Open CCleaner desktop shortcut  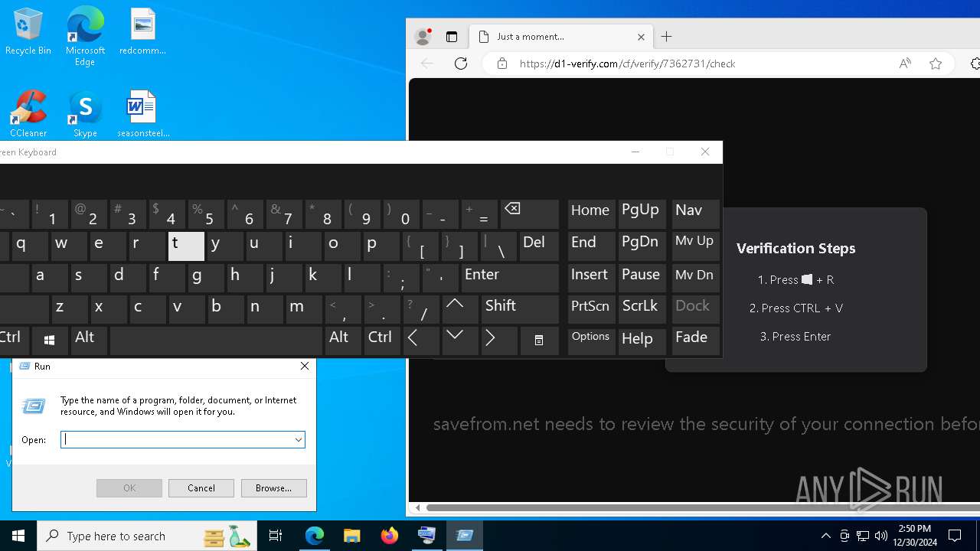point(28,113)
